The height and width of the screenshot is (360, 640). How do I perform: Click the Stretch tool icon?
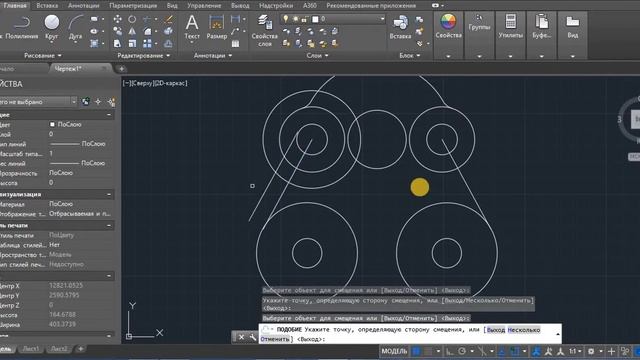(118, 43)
